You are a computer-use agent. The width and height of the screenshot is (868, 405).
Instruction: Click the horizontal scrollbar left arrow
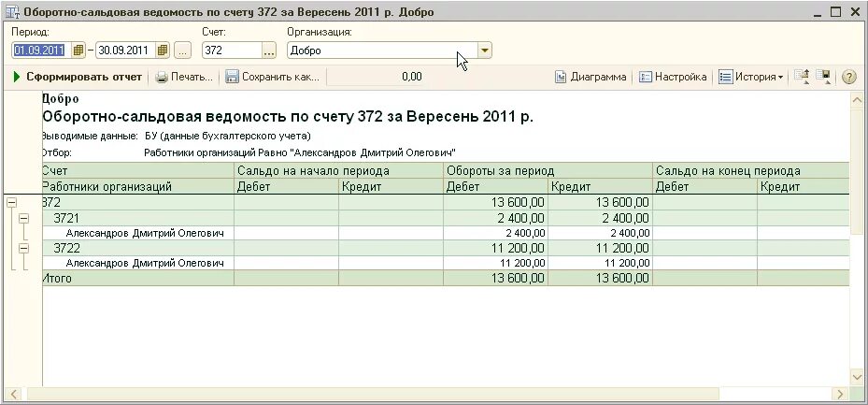13,395
